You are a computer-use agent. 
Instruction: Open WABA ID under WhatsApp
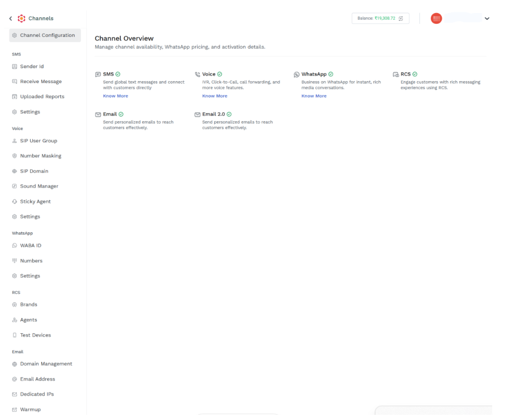pos(31,246)
